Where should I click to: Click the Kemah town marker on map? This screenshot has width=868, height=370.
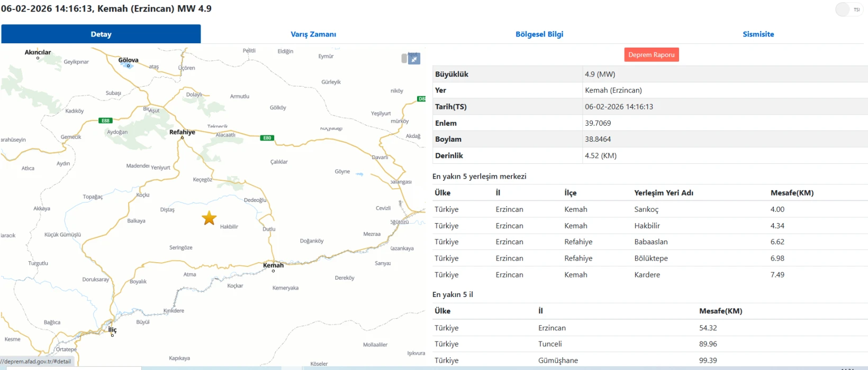pyautogui.click(x=273, y=271)
